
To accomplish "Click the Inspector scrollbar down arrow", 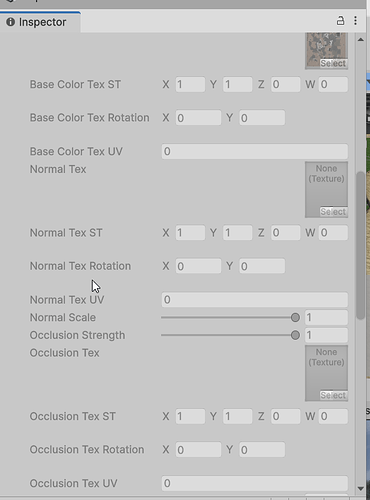I will 360,489.
